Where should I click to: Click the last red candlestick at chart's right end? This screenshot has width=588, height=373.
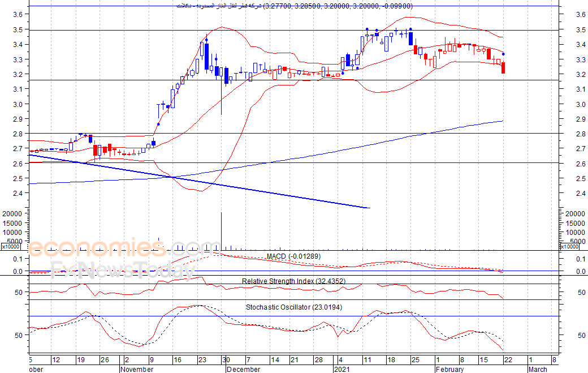coord(503,67)
